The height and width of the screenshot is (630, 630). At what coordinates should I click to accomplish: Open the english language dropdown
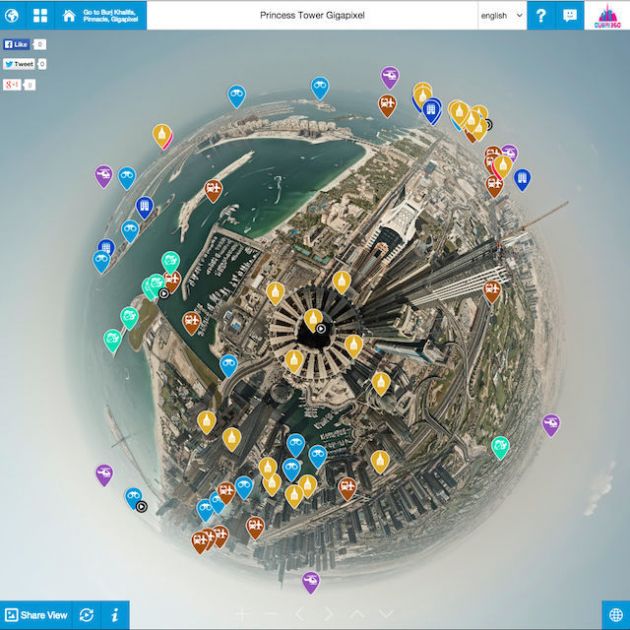click(501, 15)
